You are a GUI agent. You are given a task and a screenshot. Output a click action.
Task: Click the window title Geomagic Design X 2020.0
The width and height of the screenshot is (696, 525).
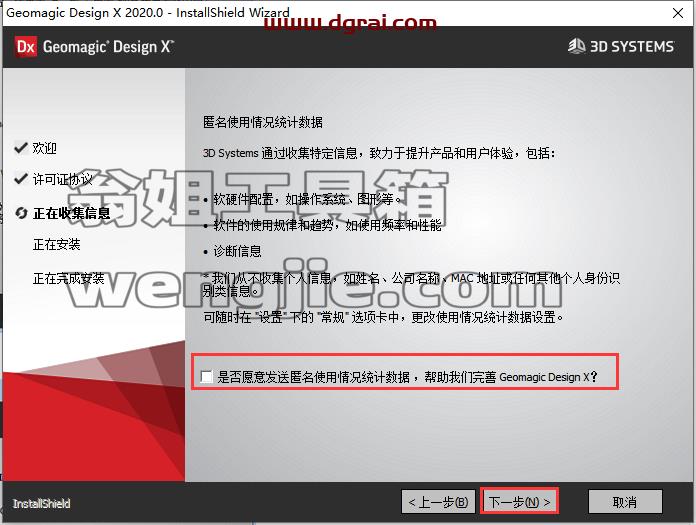[147, 12]
